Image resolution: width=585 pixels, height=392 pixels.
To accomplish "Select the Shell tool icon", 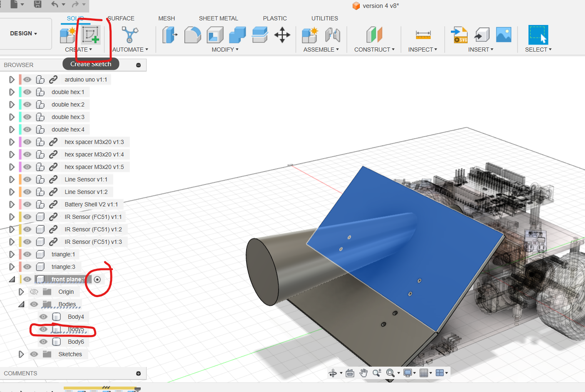I will [215, 35].
